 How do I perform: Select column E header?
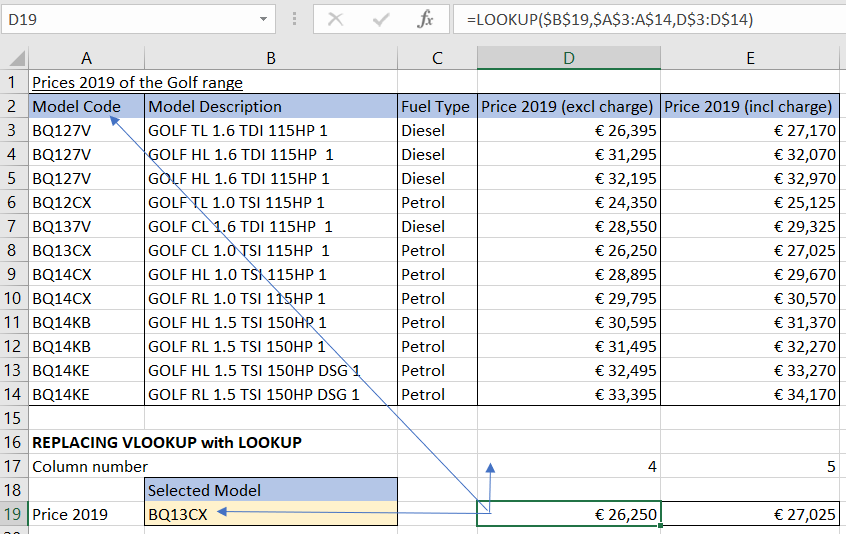click(750, 58)
